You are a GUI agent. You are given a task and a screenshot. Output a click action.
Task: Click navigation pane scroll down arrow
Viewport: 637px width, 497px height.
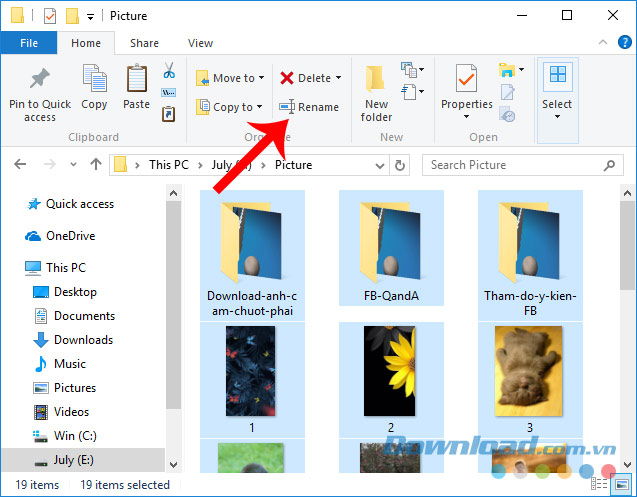tap(173, 464)
